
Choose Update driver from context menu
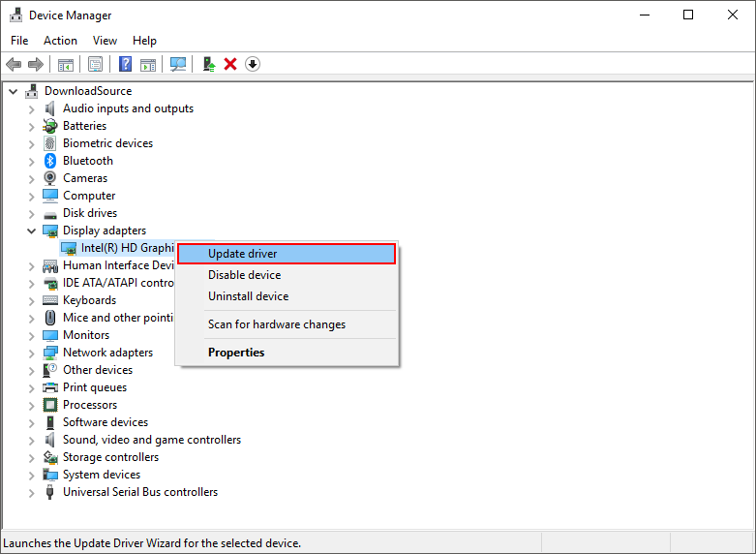(287, 254)
